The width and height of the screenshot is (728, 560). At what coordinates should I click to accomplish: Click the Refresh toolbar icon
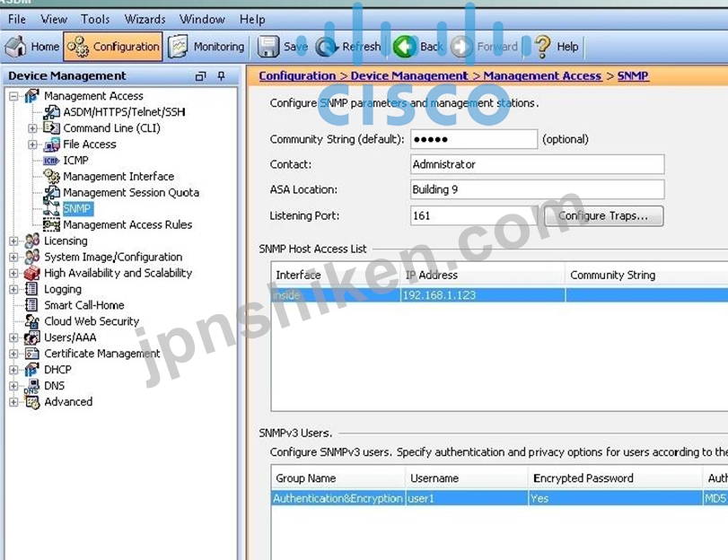click(x=327, y=47)
